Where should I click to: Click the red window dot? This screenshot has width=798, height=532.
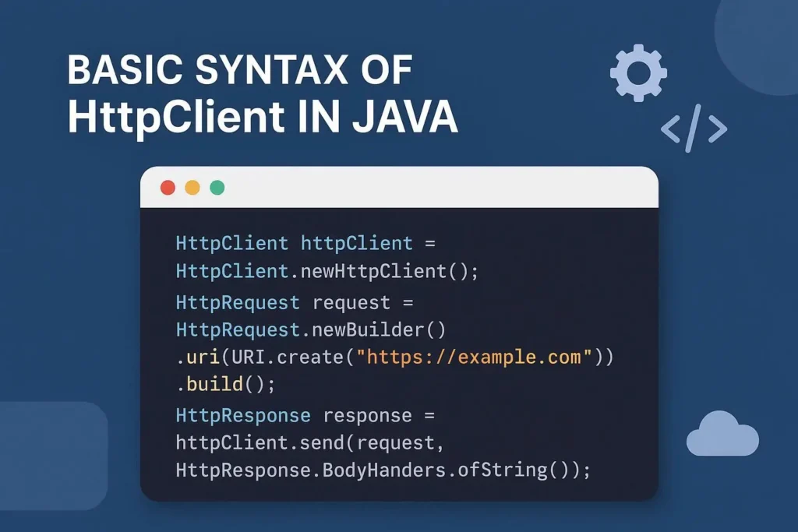[168, 188]
